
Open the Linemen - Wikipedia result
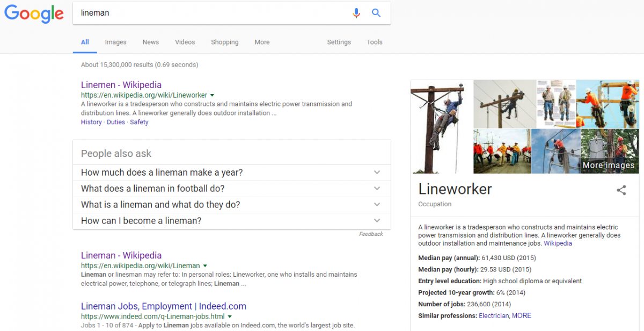point(121,85)
